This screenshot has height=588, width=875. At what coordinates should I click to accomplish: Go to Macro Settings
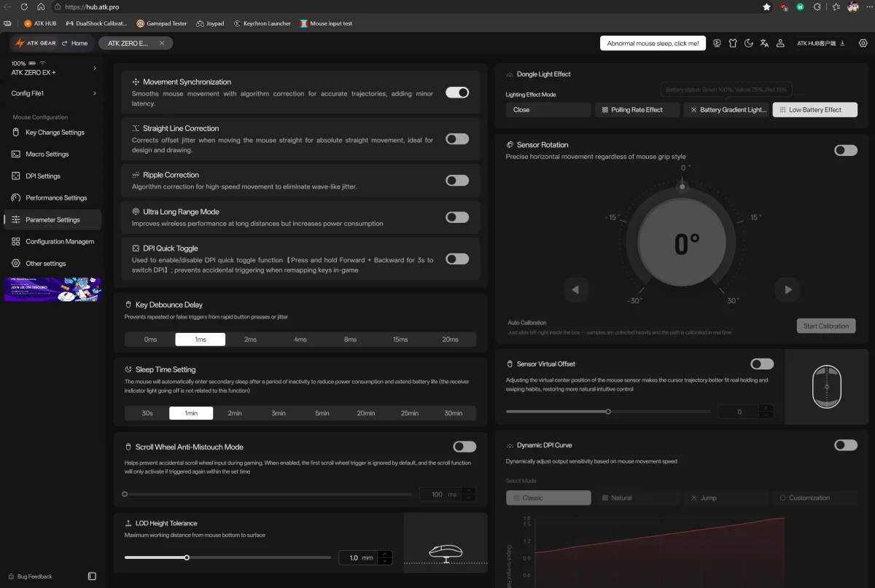pyautogui.click(x=52, y=154)
